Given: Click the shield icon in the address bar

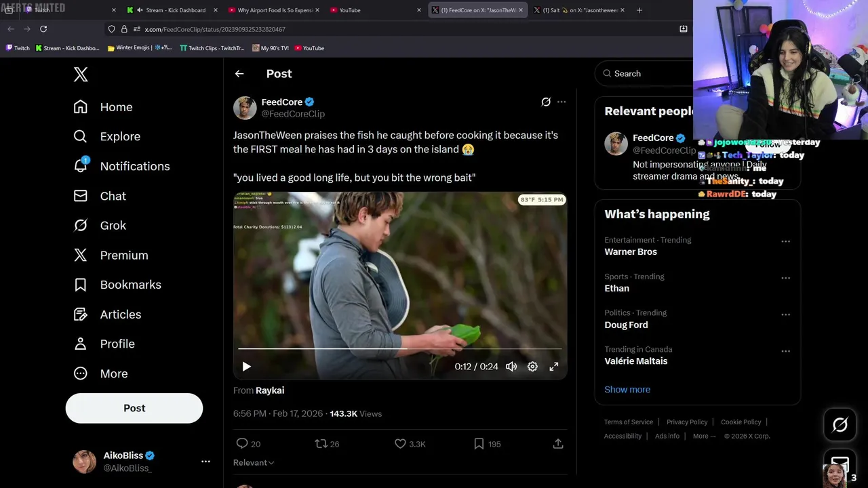Looking at the screenshot, I should tap(111, 29).
